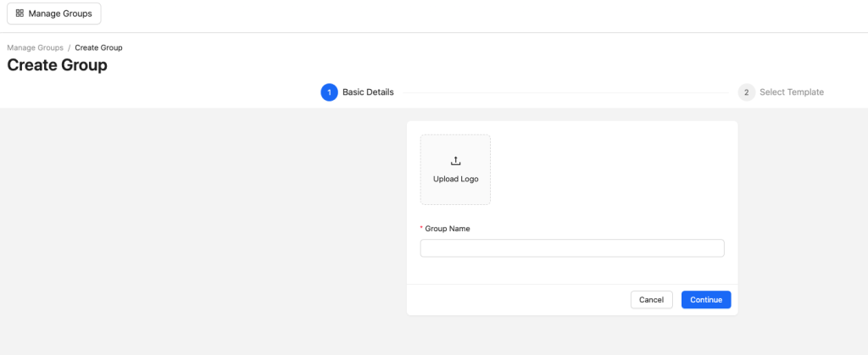The height and width of the screenshot is (355, 868).
Task: Click the Create Group breadcrumb item
Action: point(98,47)
